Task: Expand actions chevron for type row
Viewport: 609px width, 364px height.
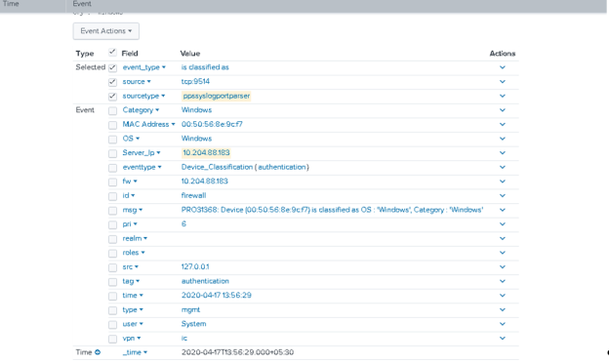Action: coord(503,309)
